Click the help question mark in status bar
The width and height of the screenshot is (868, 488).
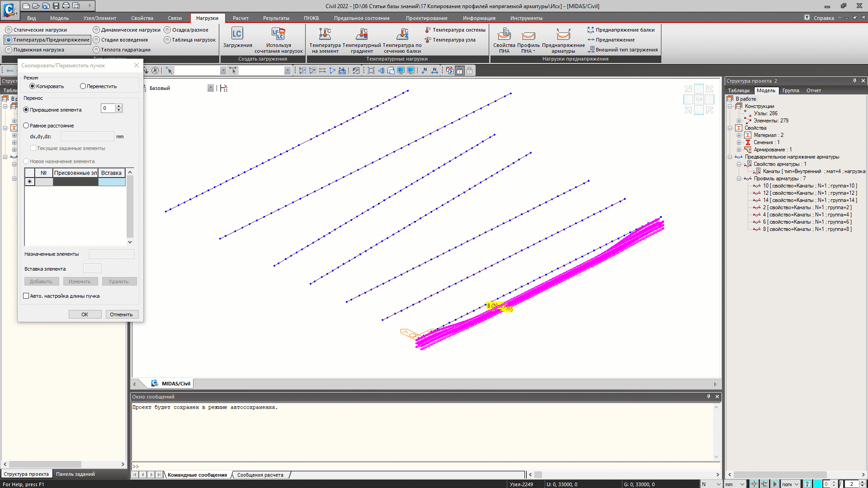click(807, 484)
